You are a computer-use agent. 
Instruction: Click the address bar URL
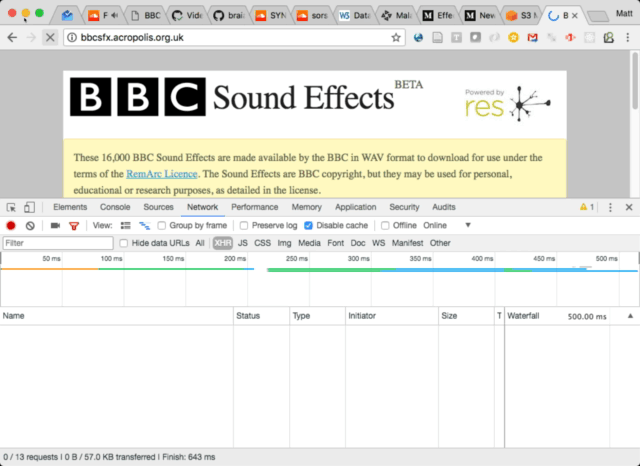(132, 38)
